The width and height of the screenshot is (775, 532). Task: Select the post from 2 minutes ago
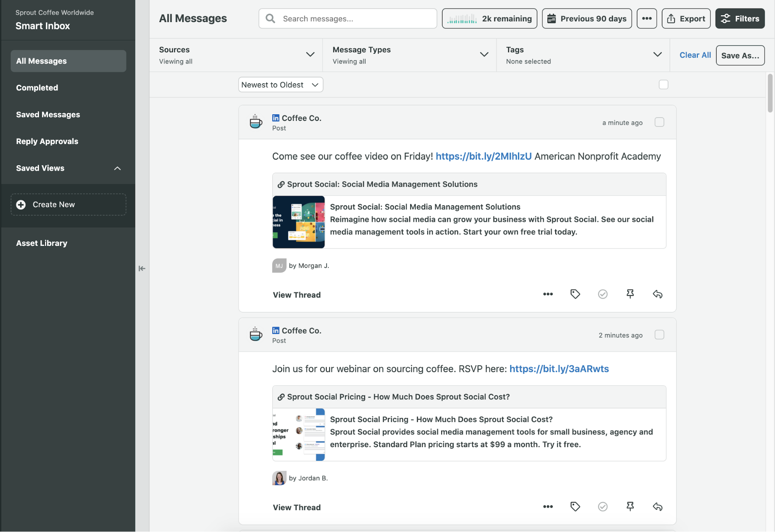pos(659,334)
